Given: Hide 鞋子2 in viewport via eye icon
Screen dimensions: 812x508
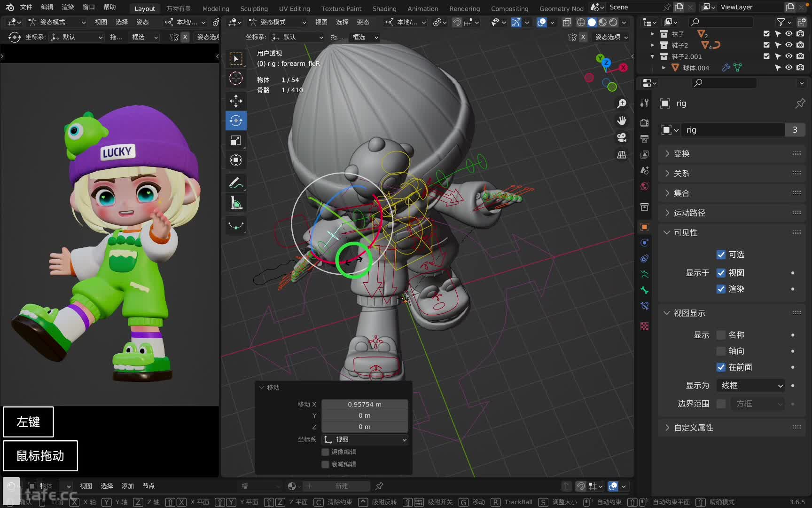Looking at the screenshot, I should (789, 45).
